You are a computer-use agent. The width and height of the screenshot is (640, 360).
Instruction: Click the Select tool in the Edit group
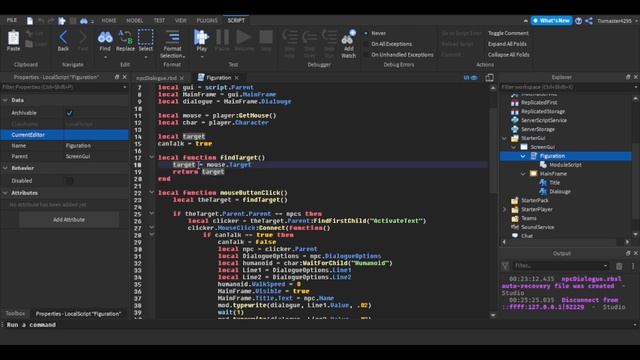click(x=145, y=37)
